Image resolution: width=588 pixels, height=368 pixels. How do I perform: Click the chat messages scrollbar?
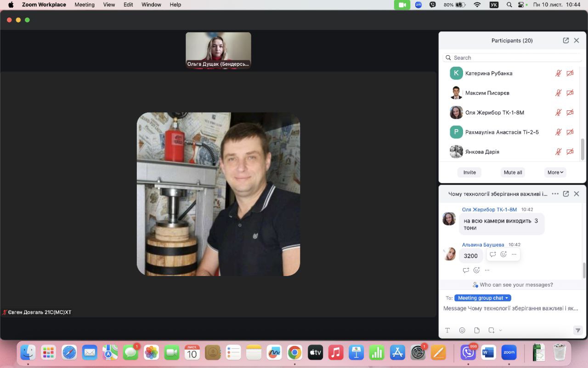584,270
